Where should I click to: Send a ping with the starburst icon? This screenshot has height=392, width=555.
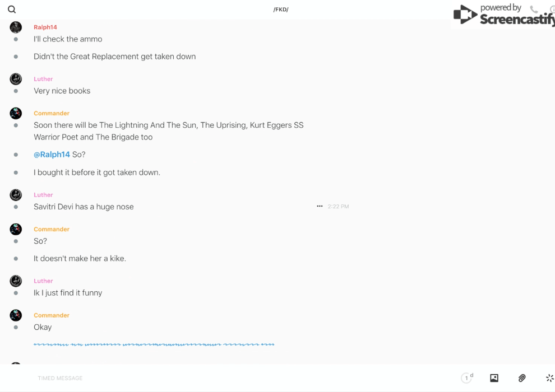point(549,378)
